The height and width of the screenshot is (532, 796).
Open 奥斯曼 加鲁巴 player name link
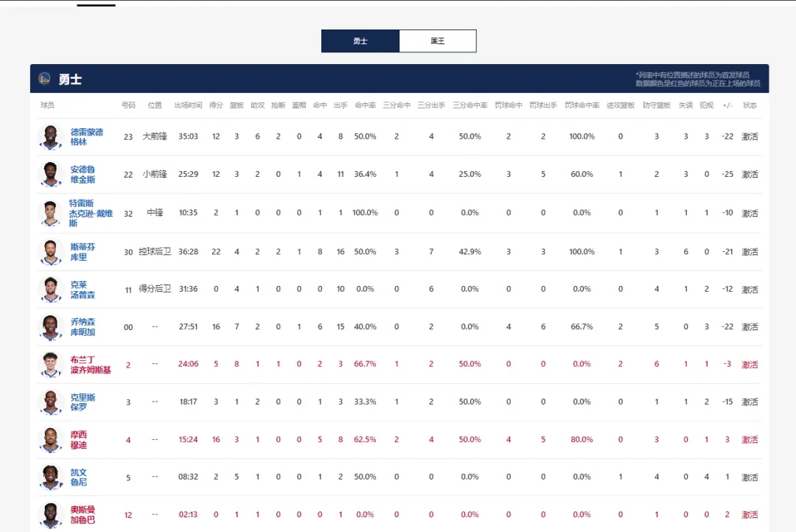[x=83, y=514]
